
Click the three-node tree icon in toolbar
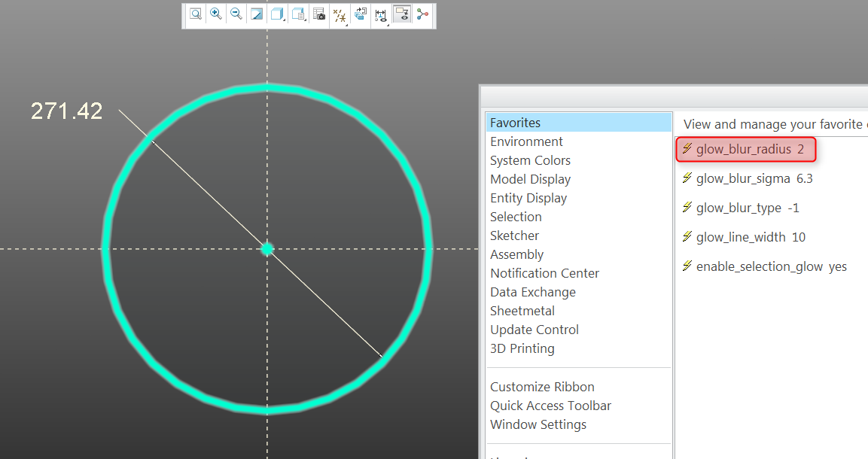[x=422, y=14]
